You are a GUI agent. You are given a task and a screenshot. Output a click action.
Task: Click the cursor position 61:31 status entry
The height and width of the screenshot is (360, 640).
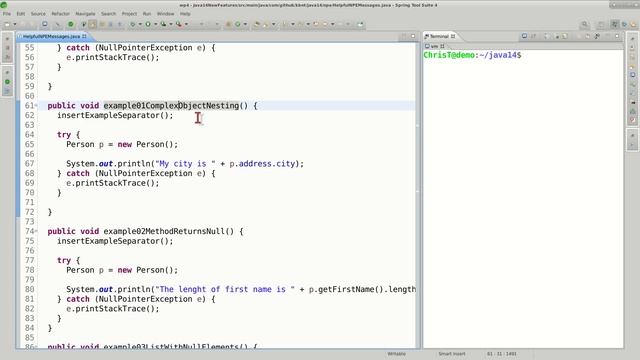(502, 354)
